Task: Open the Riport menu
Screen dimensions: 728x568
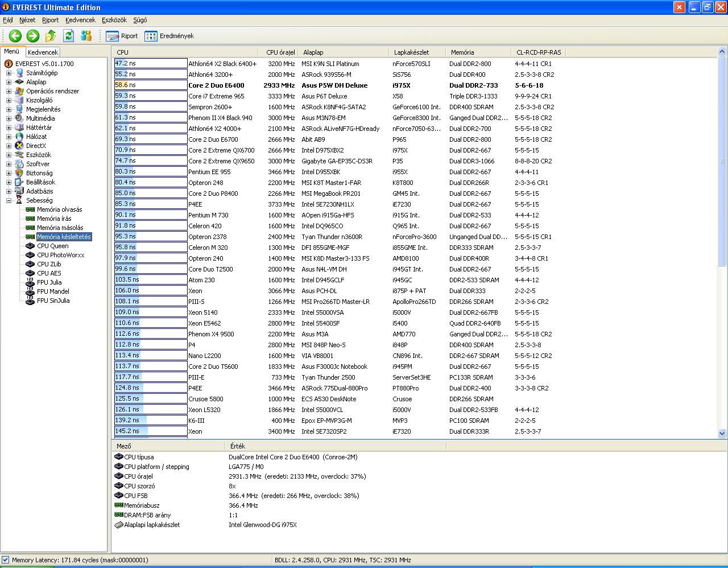Action: point(50,20)
